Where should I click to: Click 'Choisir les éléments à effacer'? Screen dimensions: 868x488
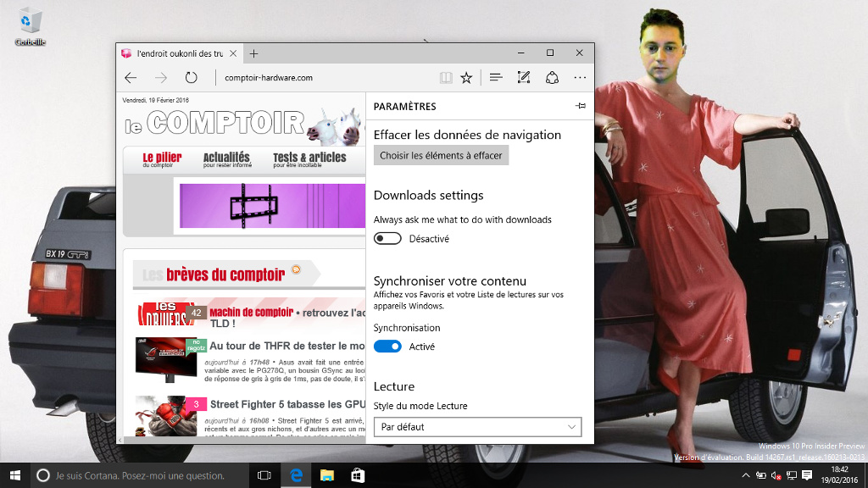(441, 155)
